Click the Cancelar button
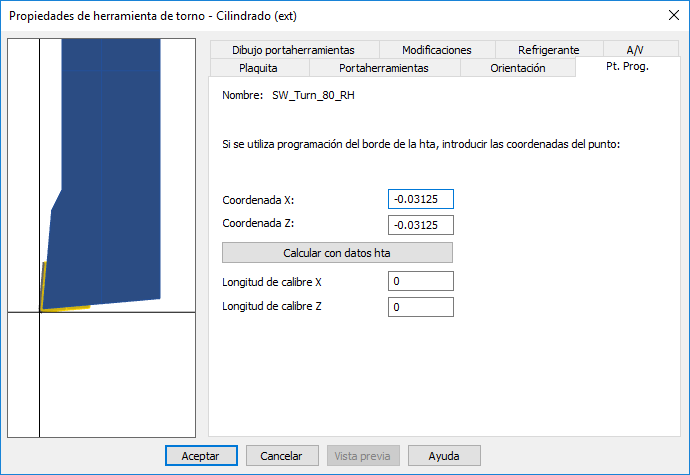Image resolution: width=690 pixels, height=475 pixels. tap(282, 456)
